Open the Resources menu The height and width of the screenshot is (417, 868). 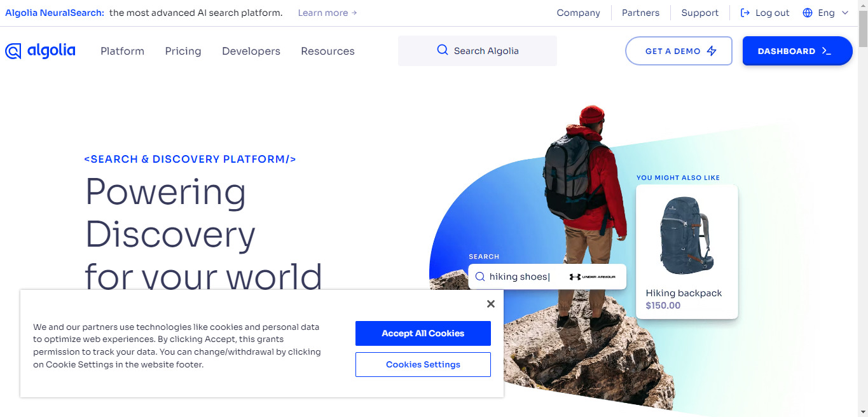click(x=327, y=51)
